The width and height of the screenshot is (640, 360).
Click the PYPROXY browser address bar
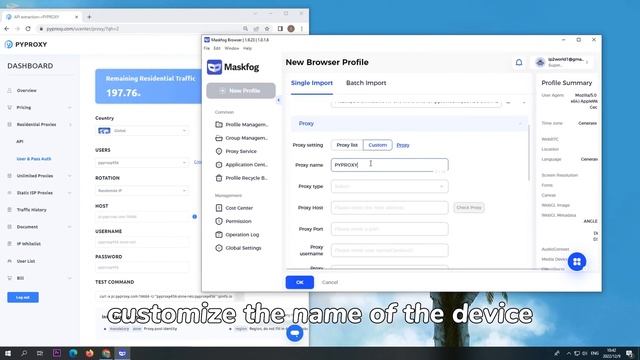point(139,29)
